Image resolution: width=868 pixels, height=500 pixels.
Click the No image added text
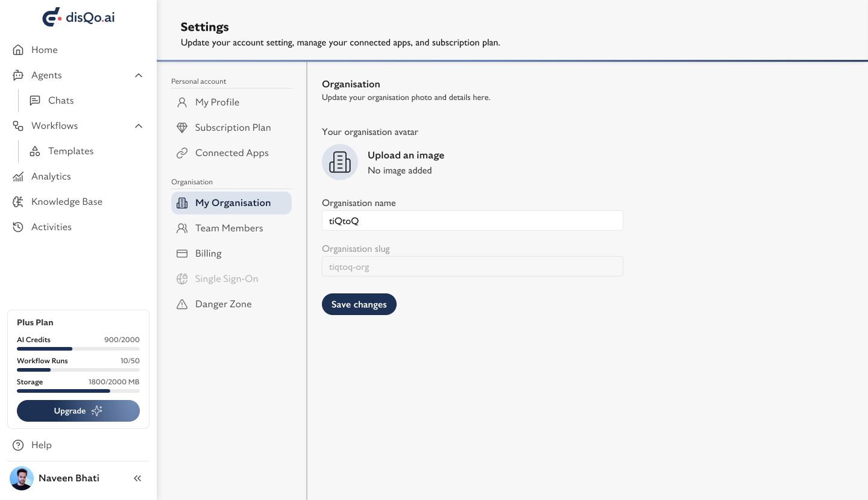pos(400,170)
